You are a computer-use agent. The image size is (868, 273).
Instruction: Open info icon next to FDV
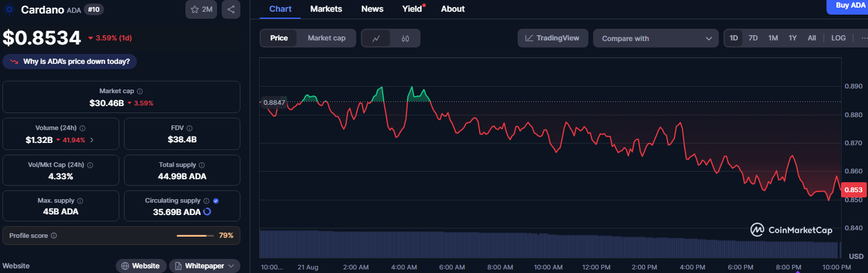pyautogui.click(x=190, y=128)
